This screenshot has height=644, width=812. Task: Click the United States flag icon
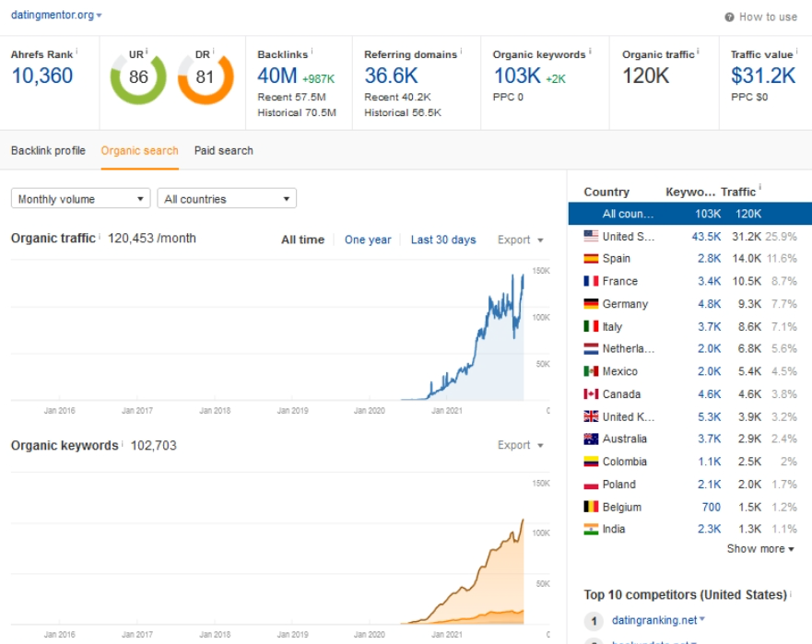[x=591, y=236]
